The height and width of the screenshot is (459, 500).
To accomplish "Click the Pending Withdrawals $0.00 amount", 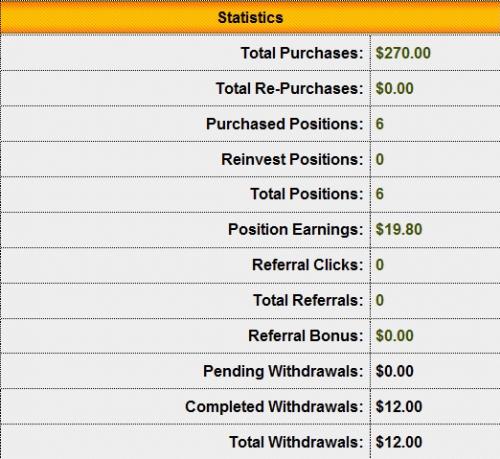I will 394,371.
